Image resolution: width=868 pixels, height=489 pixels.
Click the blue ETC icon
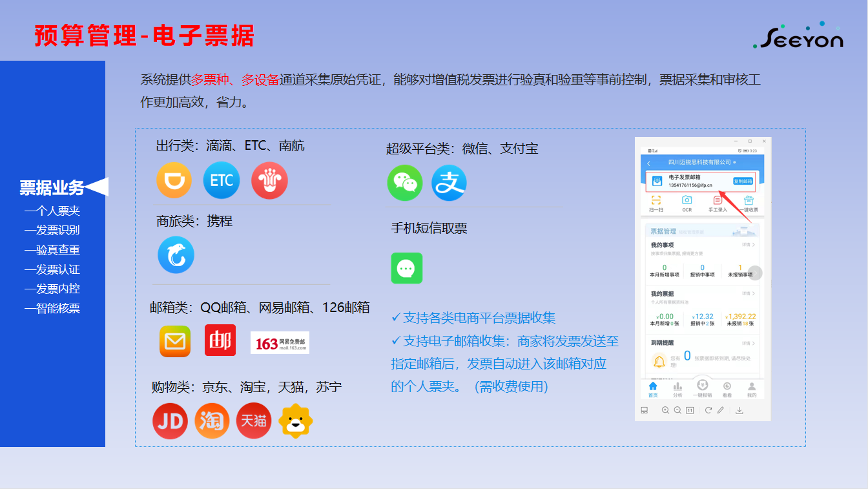coord(222,180)
